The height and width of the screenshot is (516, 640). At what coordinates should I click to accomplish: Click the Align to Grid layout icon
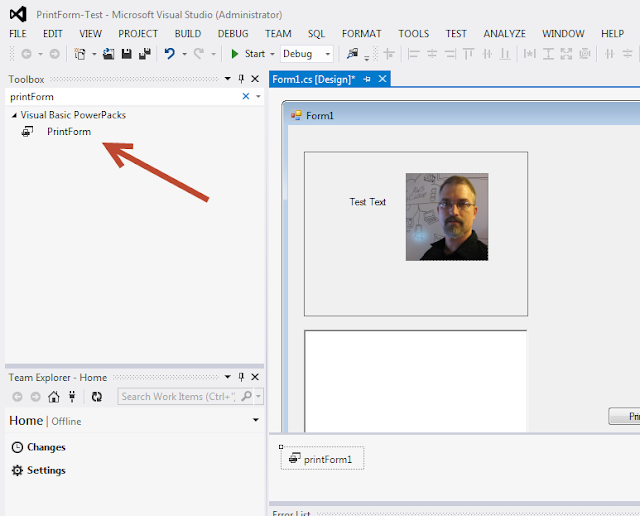coord(389,54)
